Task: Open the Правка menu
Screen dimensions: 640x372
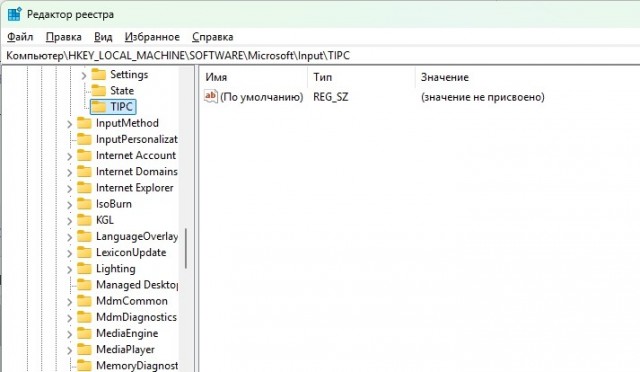Action: (x=64, y=37)
